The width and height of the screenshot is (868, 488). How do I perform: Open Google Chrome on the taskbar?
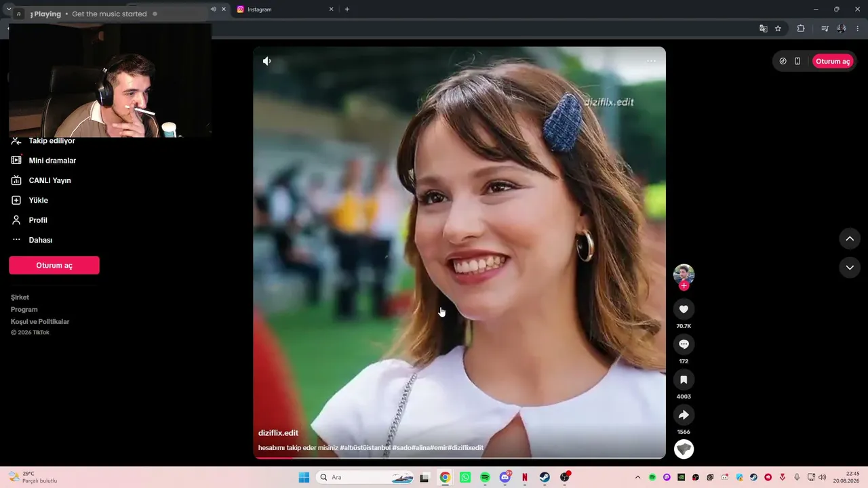(x=445, y=477)
